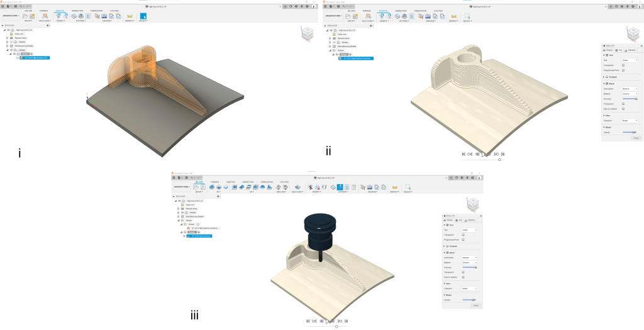The width and height of the screenshot is (644, 330).
Task: Click the Select tool icon in screenshot iii
Action: click(x=408, y=187)
